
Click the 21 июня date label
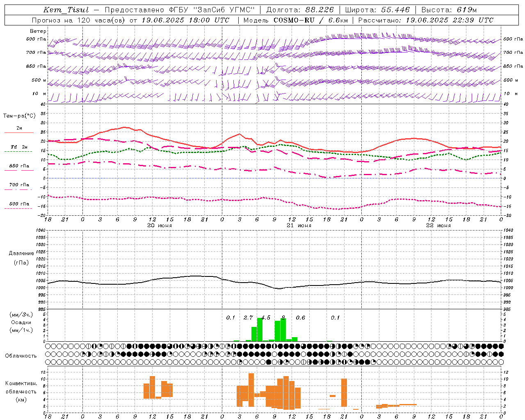point(299,225)
